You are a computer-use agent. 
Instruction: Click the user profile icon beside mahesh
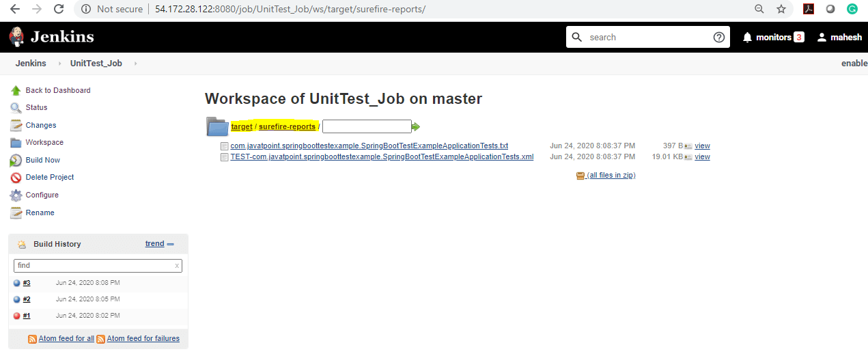coord(822,37)
